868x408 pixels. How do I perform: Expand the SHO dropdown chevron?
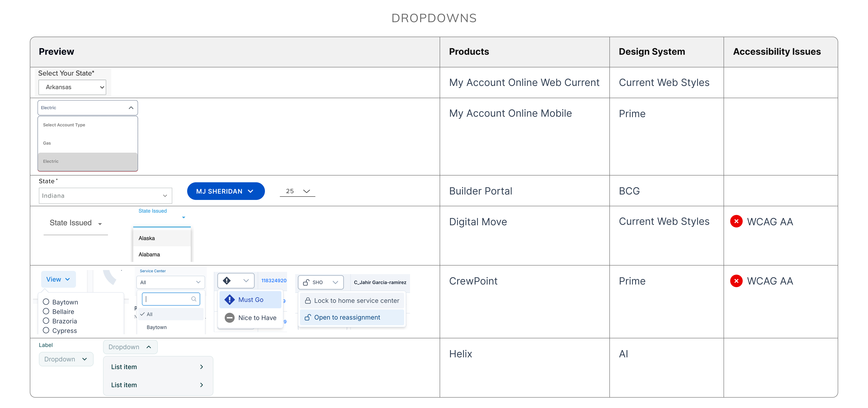(x=335, y=282)
